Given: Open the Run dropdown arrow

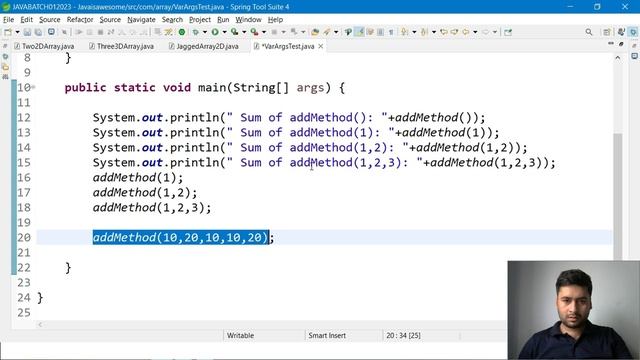Looking at the screenshot, I should (224, 32).
